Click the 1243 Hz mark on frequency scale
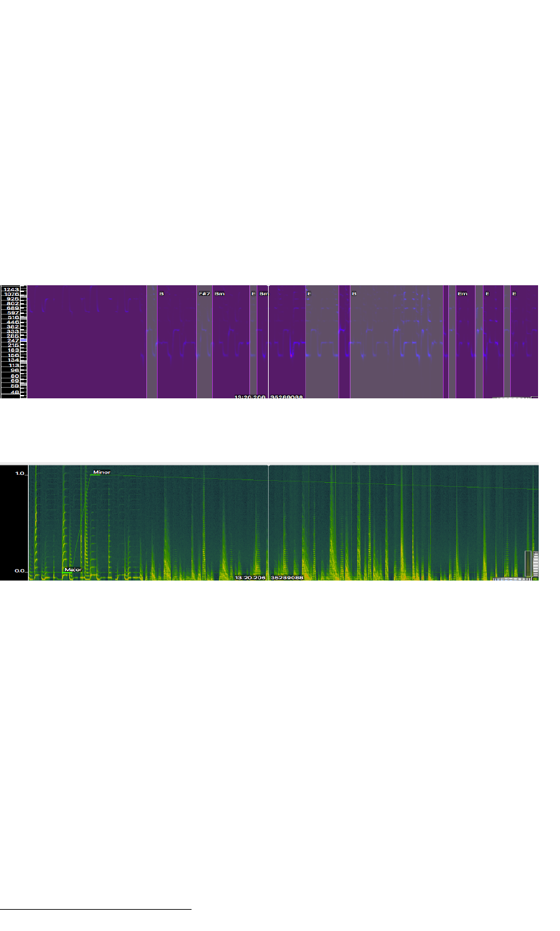The height and width of the screenshot is (931, 560). (11, 289)
